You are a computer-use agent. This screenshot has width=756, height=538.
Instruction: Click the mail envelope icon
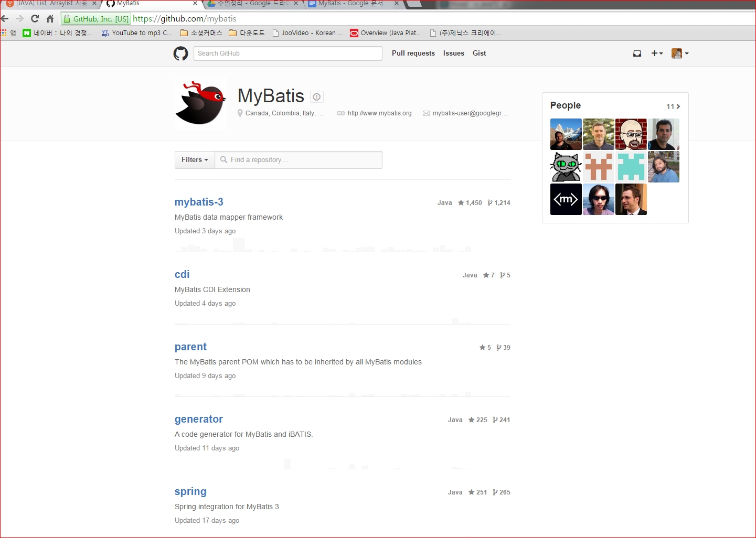pos(427,113)
